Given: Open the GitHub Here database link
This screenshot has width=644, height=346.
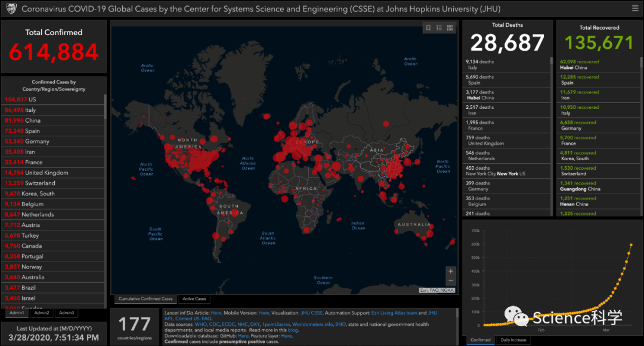Looking at the screenshot, I should (x=243, y=336).
